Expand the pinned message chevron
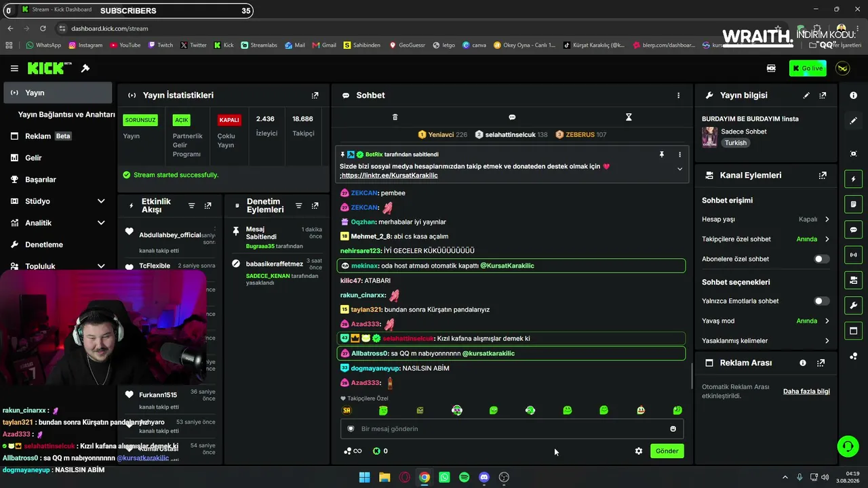This screenshot has width=868, height=488. tap(679, 169)
